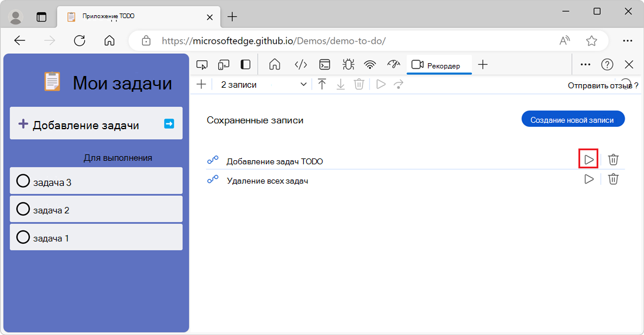Go back to the previous page
The height and width of the screenshot is (335, 644).
pyautogui.click(x=20, y=40)
